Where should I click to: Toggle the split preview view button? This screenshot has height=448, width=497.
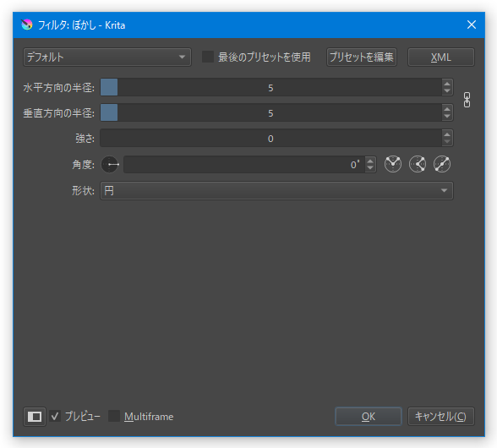[35, 417]
